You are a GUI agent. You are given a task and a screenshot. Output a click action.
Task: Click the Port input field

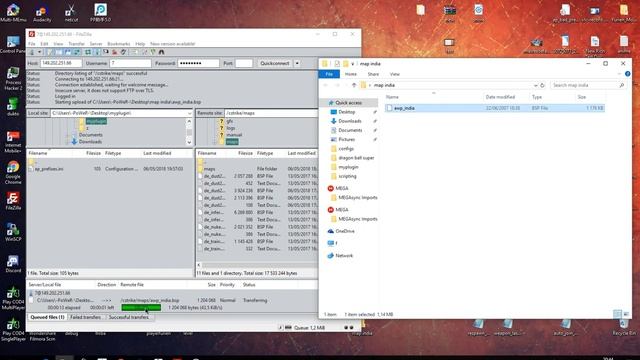point(244,63)
